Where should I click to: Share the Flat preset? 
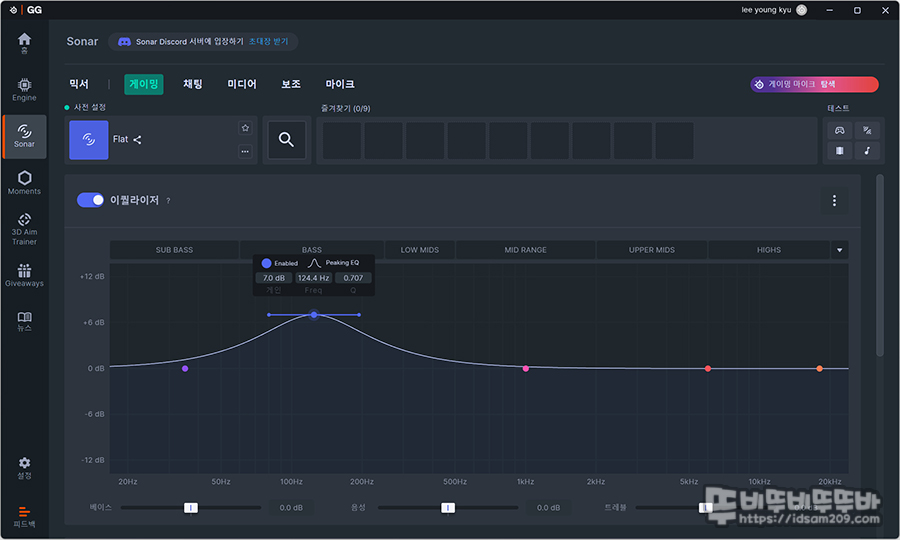pos(137,139)
